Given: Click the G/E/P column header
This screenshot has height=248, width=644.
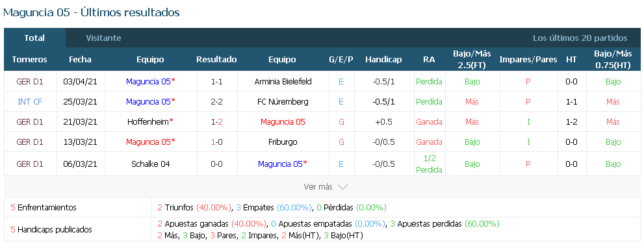Looking at the screenshot, I should coord(341,60).
